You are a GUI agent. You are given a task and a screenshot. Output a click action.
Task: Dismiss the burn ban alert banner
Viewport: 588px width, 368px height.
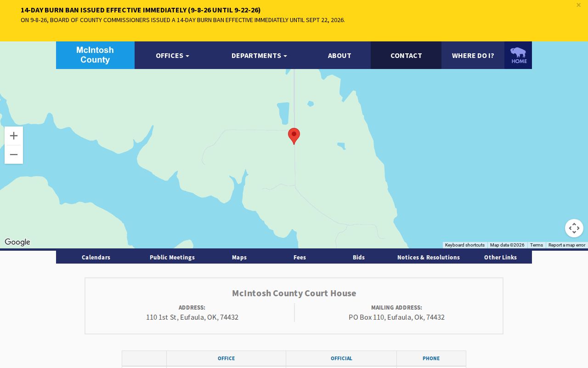(578, 5)
